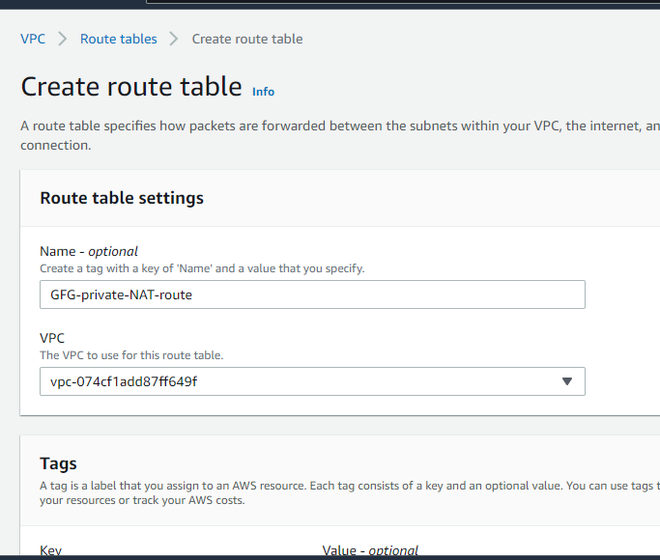The width and height of the screenshot is (660, 560).
Task: Open the Route tables breadcrumb link
Action: click(x=118, y=39)
